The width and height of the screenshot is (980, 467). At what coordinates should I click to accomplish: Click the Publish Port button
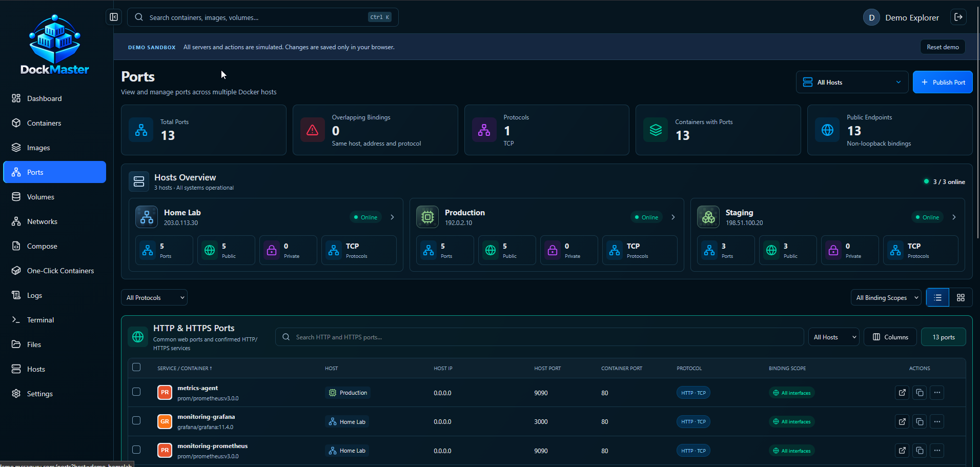coord(943,82)
